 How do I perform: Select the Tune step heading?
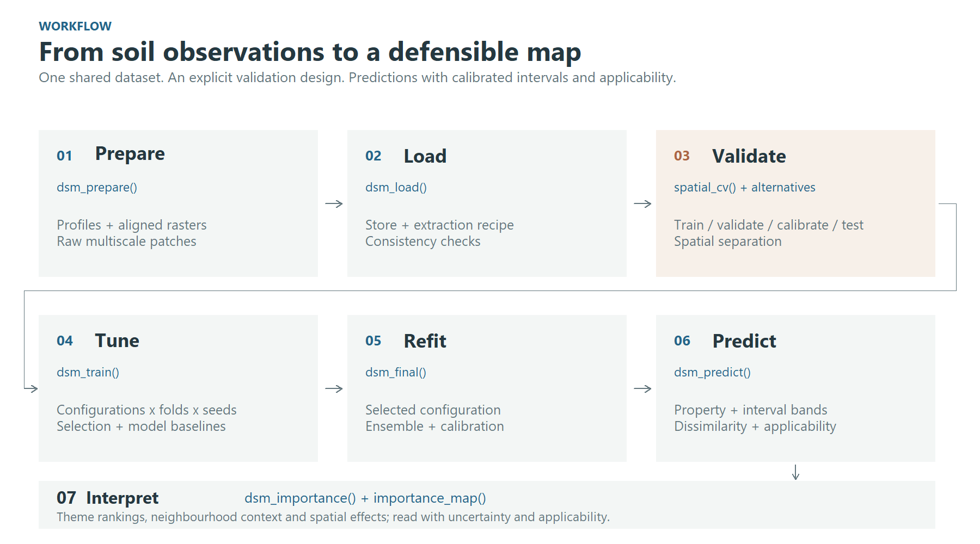tap(117, 341)
